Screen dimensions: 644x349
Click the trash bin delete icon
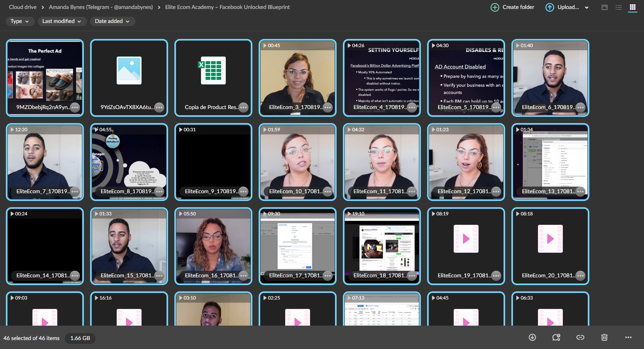604,337
